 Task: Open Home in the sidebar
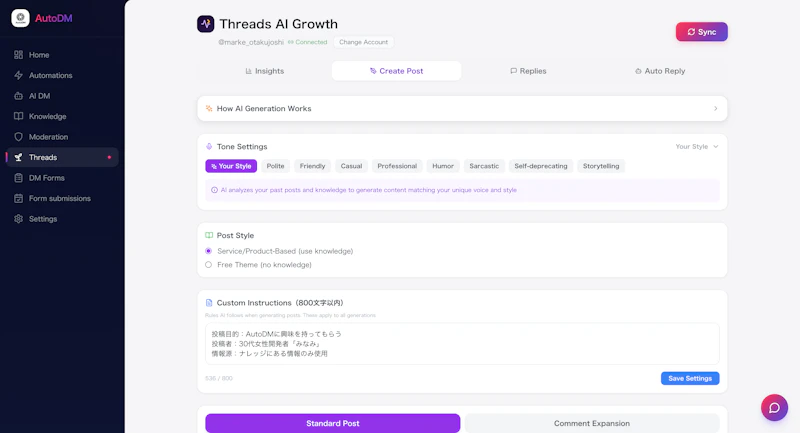coord(62,55)
